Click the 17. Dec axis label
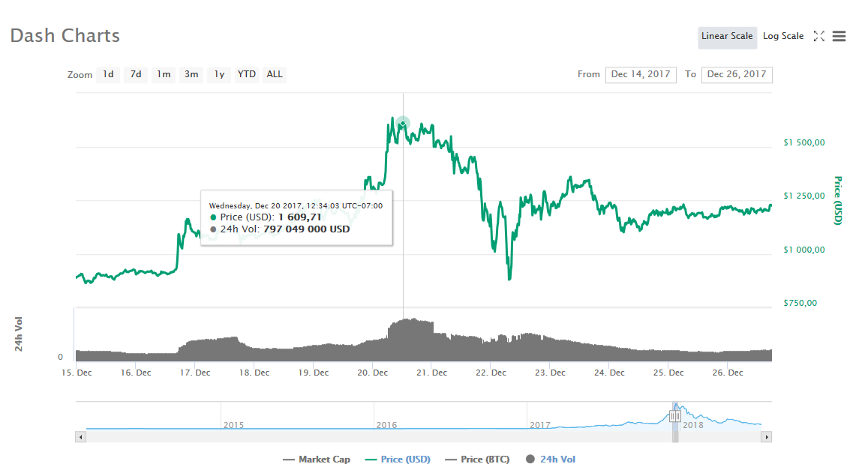868x473 pixels. pos(195,373)
